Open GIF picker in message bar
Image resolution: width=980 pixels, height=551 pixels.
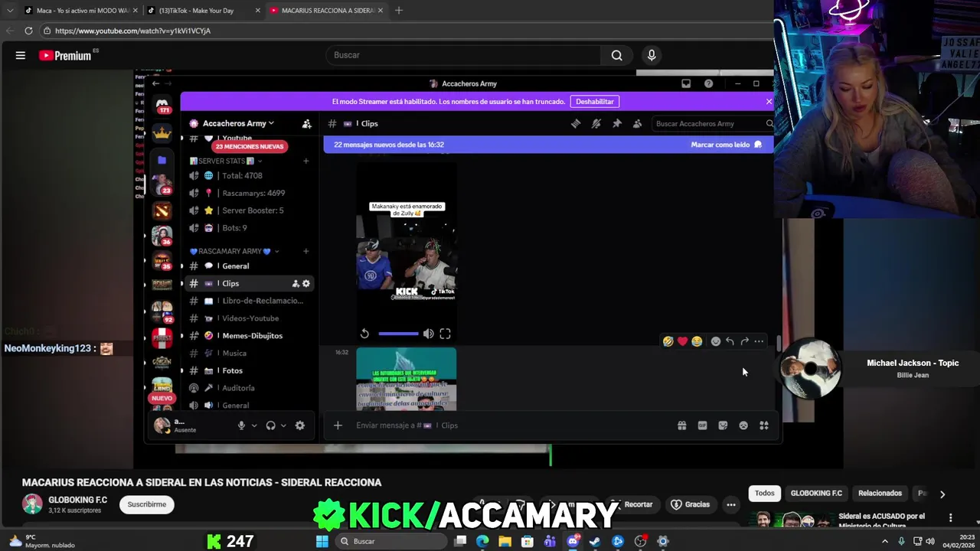pyautogui.click(x=702, y=425)
